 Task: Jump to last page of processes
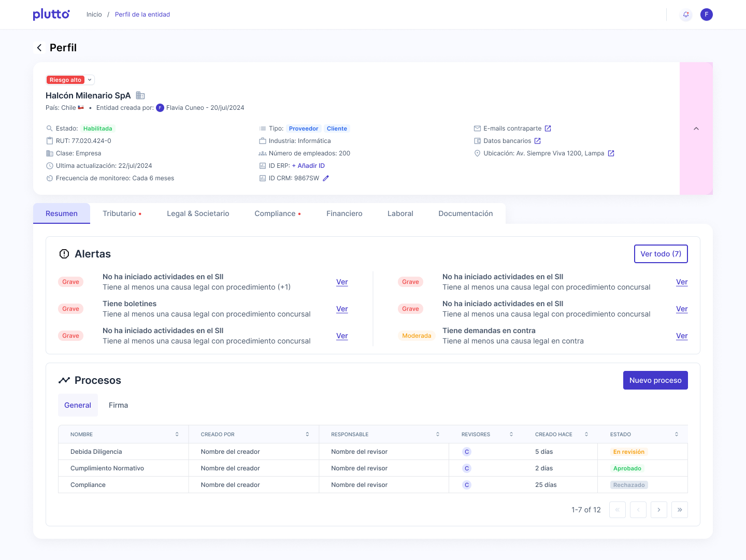[679, 510]
